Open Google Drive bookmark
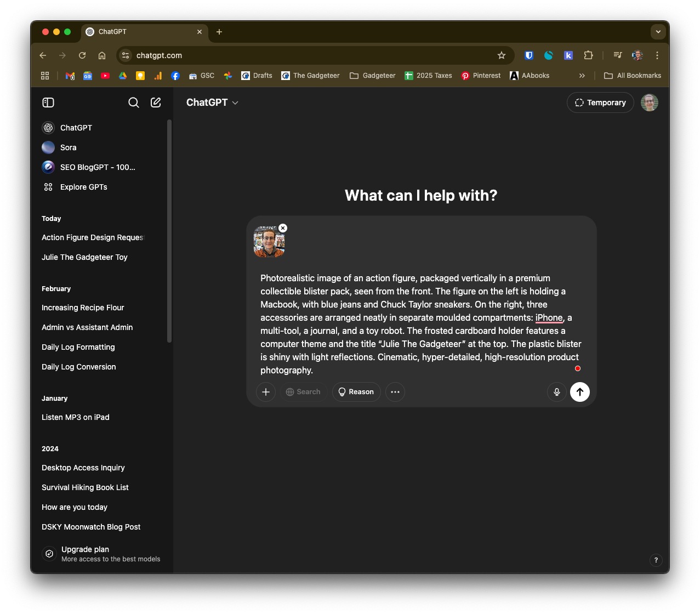This screenshot has width=700, height=614. (x=123, y=76)
